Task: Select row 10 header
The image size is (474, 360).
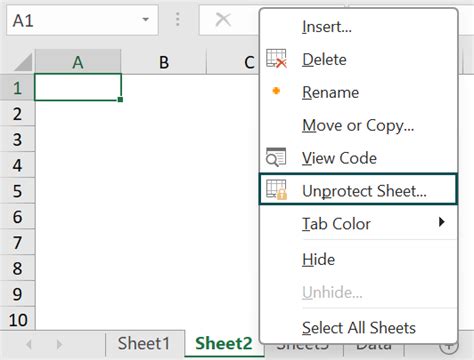Action: click(17, 319)
